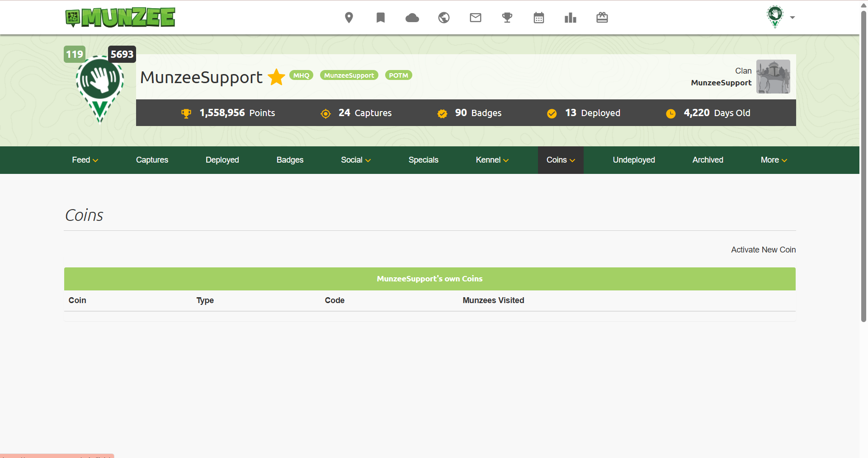Open the bookmark icon in top navigation
The height and width of the screenshot is (458, 868).
pos(380,18)
